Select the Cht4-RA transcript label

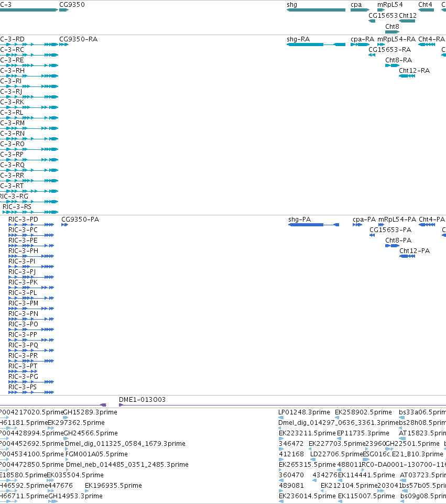(431, 39)
